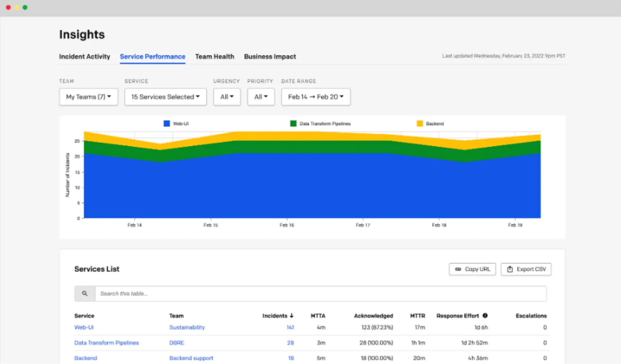Expand the My Teams (7) dropdown
621x364 pixels.
[89, 97]
